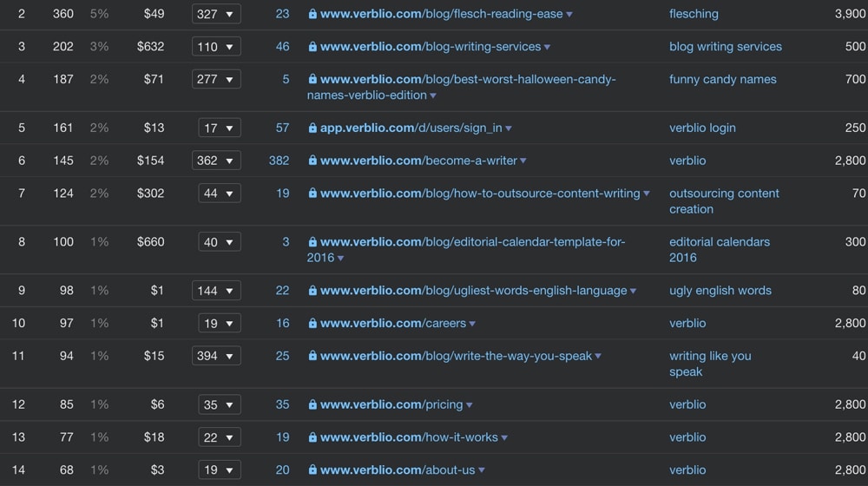Expand the 362 keywords dropdown
The image size is (868, 486).
pos(216,161)
